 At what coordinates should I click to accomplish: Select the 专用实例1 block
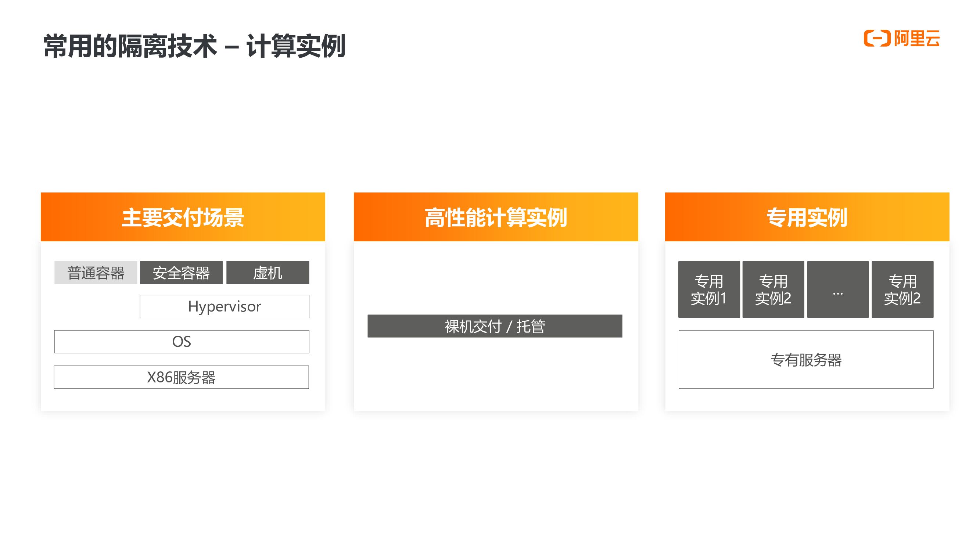tap(709, 289)
